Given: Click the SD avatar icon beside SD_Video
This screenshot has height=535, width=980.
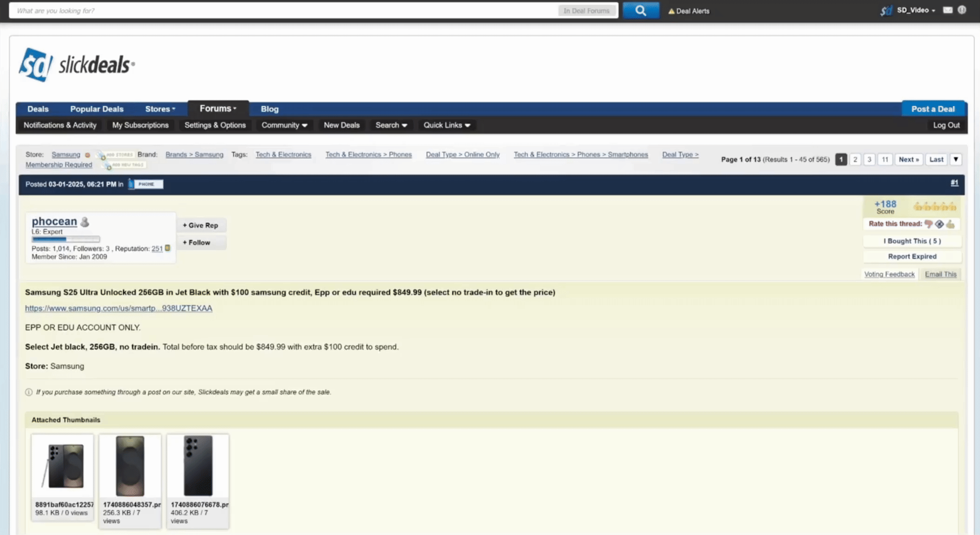Looking at the screenshot, I should pyautogui.click(x=886, y=10).
